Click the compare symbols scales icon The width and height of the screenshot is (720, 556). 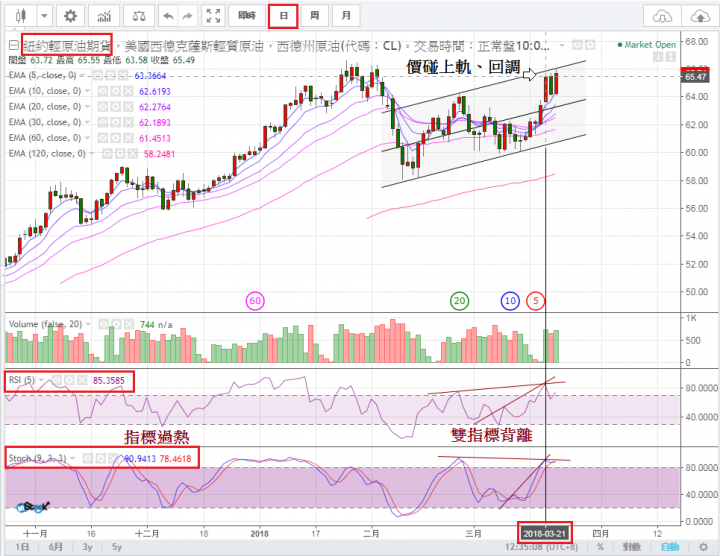click(x=139, y=16)
